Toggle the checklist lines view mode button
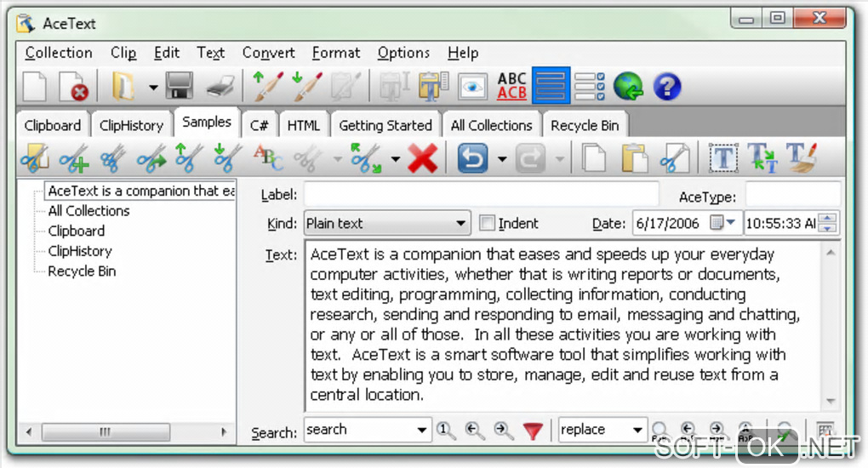Screen dimensions: 868x468 [589, 87]
